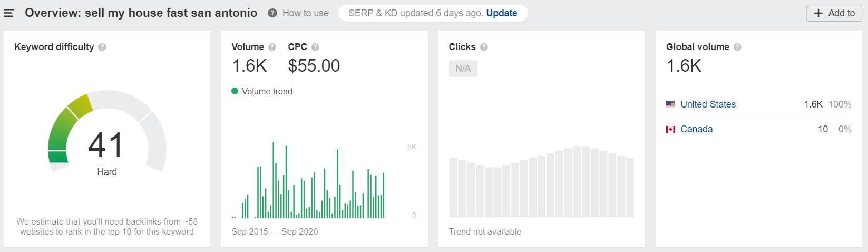868x252 pixels.
Task: Open the Canada country link
Action: [x=696, y=129]
